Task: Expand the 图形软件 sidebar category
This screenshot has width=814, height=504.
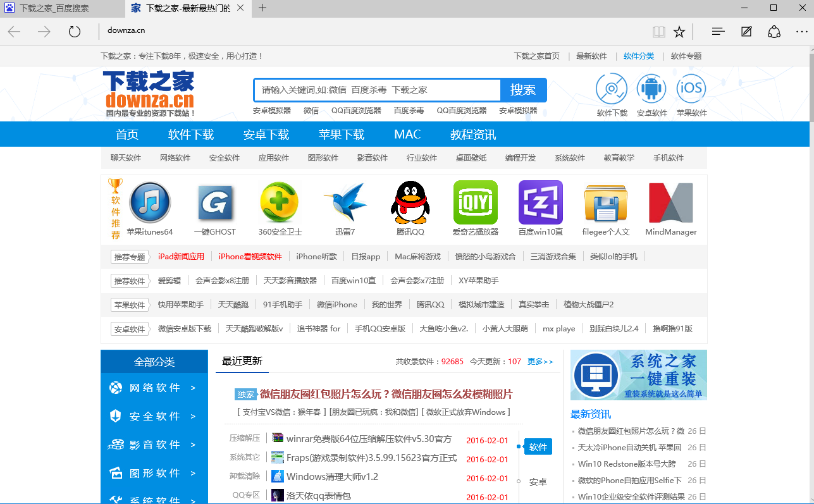Action: coord(154,473)
